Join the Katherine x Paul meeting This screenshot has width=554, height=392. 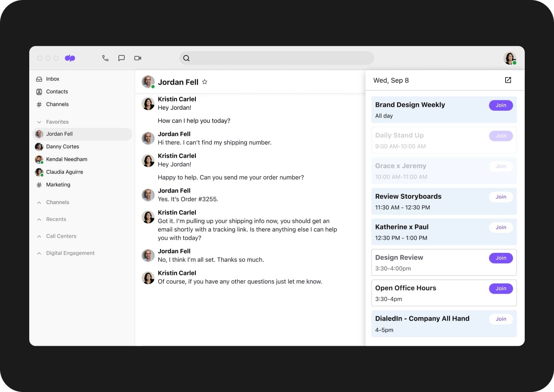click(x=501, y=228)
